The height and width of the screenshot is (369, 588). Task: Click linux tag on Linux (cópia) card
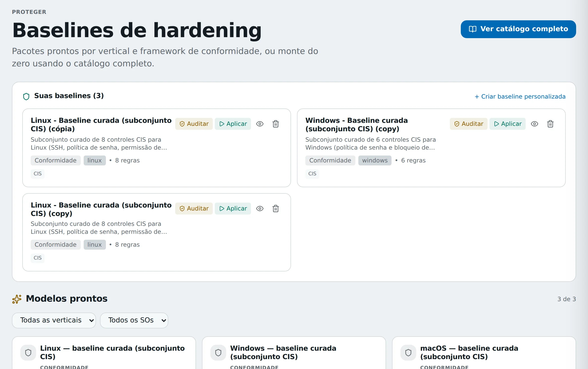pyautogui.click(x=95, y=160)
